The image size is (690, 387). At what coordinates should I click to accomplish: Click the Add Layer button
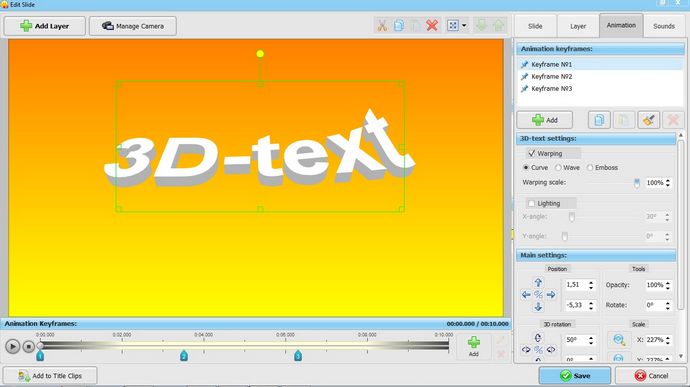point(45,26)
